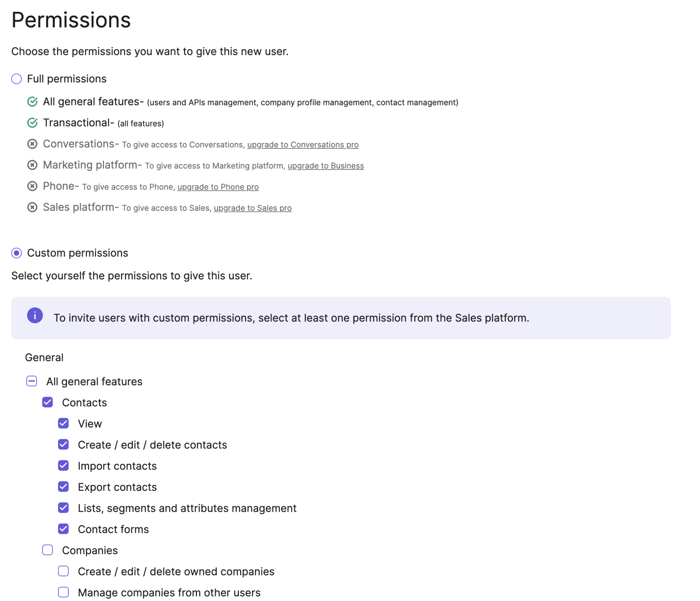The image size is (700, 601).
Task: Open the upgrade to Sales pro link
Action: click(253, 208)
